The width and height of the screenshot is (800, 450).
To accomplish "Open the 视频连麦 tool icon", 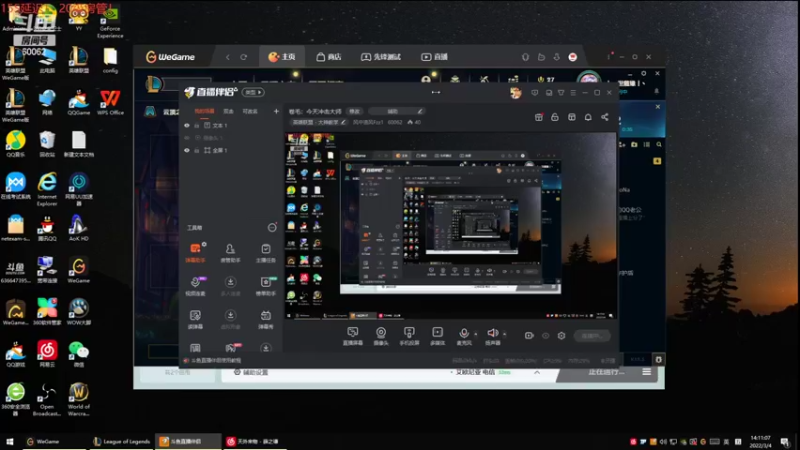I will click(x=195, y=286).
